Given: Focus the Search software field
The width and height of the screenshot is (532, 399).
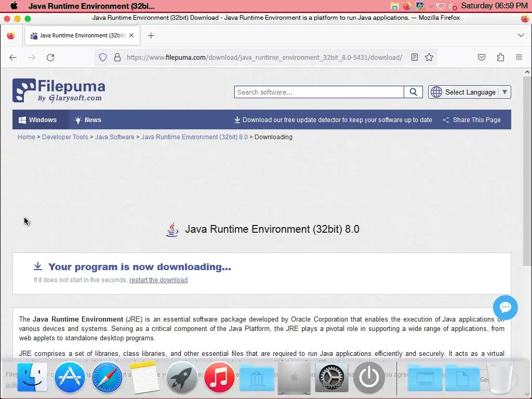Looking at the screenshot, I should click(319, 92).
